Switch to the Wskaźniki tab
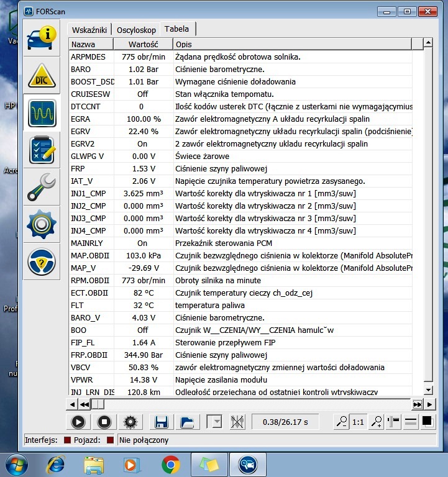 [90, 30]
